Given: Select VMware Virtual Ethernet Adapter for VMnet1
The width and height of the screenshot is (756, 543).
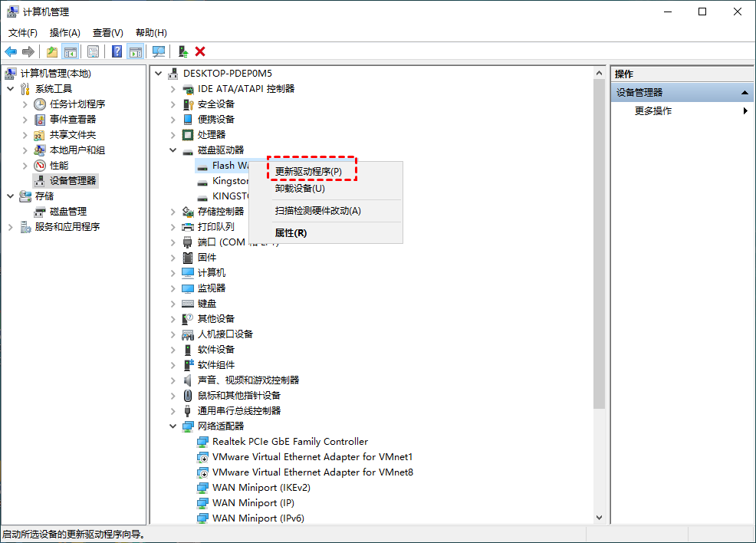Looking at the screenshot, I should [312, 457].
